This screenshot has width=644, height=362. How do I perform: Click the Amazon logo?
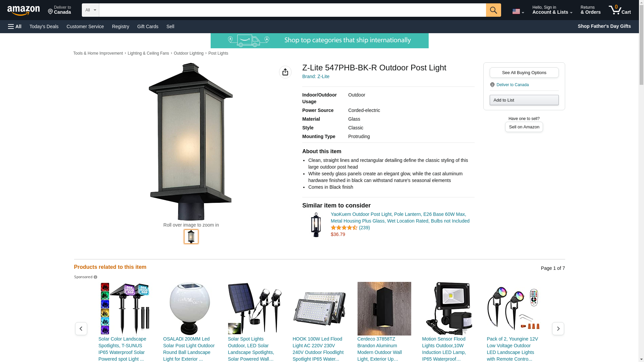coord(23,11)
